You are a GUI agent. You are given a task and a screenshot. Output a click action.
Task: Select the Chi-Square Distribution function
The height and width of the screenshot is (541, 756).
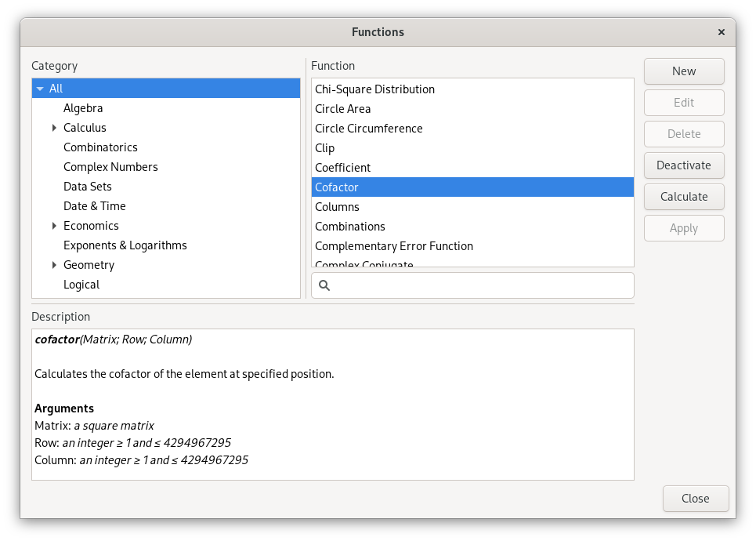coord(374,89)
